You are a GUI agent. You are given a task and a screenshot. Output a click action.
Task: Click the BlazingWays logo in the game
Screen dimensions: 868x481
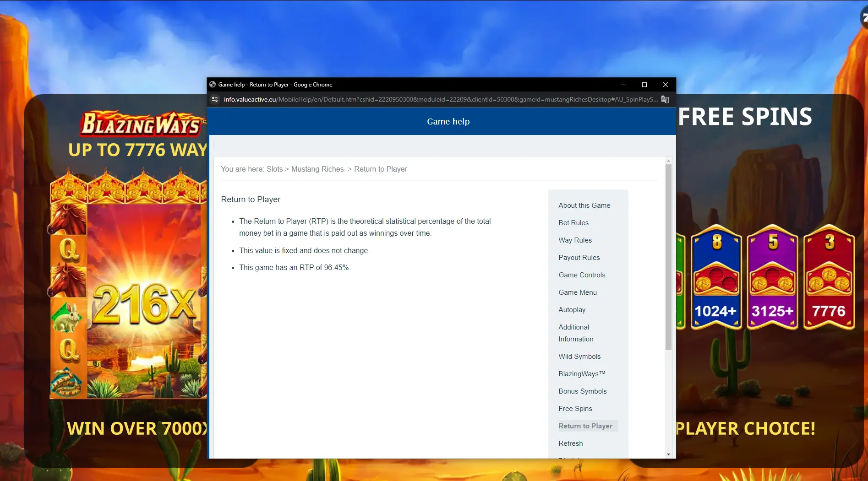142,124
